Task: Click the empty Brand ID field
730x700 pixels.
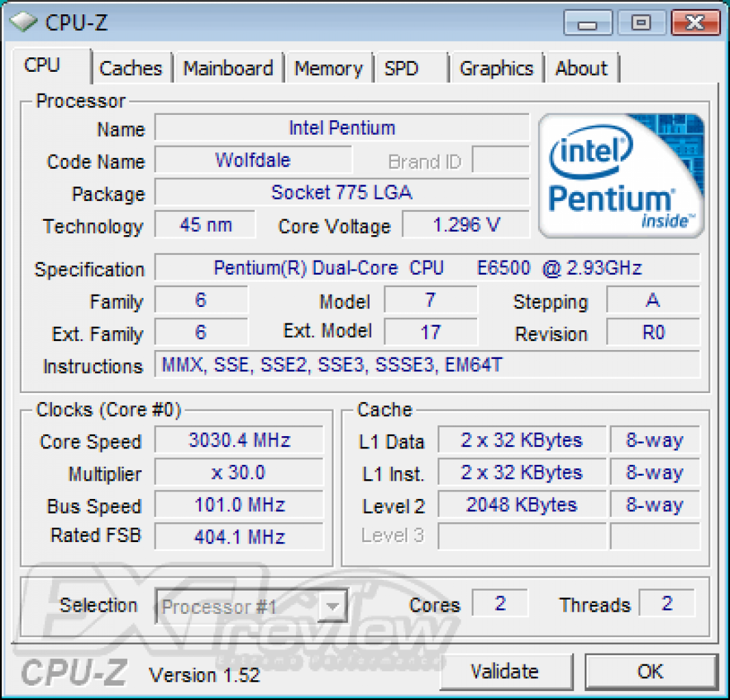Action: (x=501, y=160)
